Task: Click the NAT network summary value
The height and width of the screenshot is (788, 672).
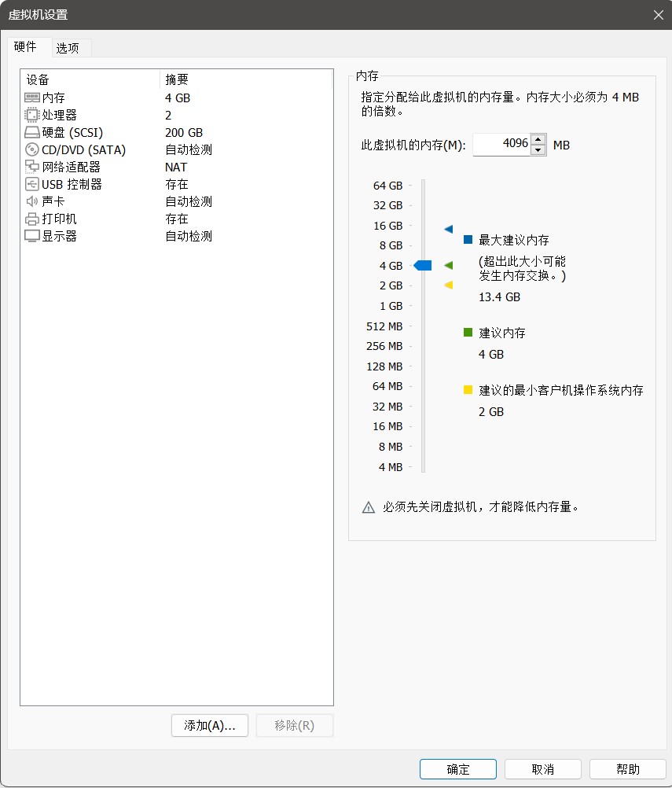Action: 176,167
